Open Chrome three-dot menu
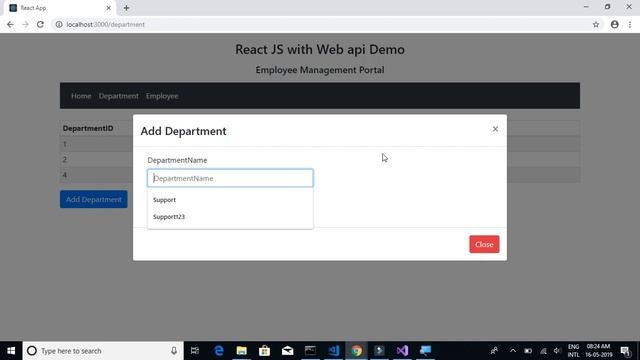The image size is (640, 360). (x=630, y=24)
